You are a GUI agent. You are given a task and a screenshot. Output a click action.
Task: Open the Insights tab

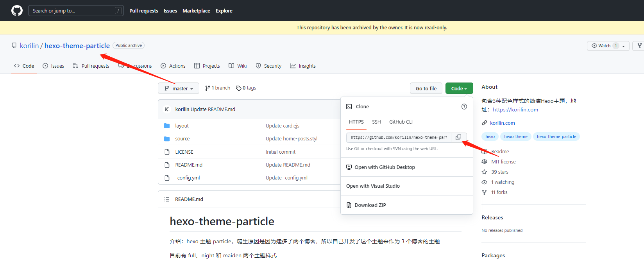(x=303, y=66)
